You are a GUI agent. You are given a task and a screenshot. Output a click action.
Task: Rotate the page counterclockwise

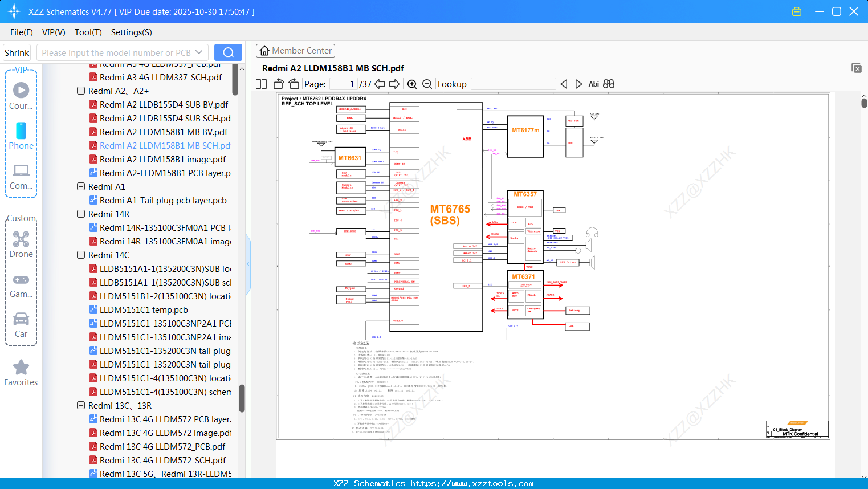[279, 84]
